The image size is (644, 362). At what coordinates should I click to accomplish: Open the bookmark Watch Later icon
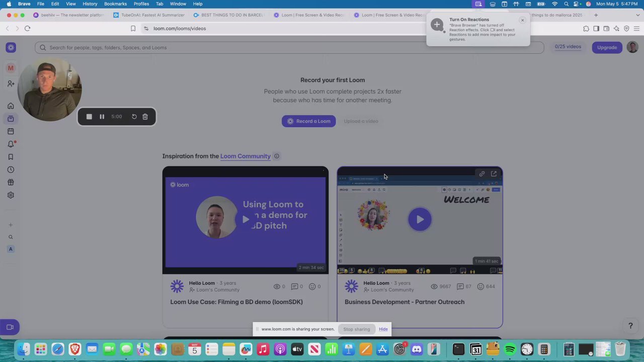click(11, 157)
